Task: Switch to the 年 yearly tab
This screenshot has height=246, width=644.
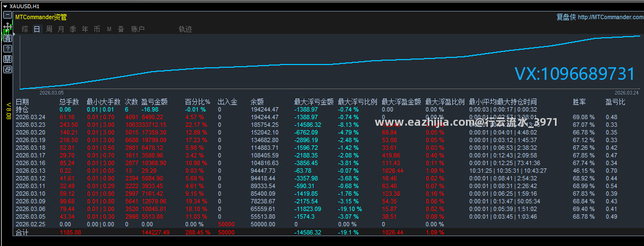Action: tap(85, 29)
